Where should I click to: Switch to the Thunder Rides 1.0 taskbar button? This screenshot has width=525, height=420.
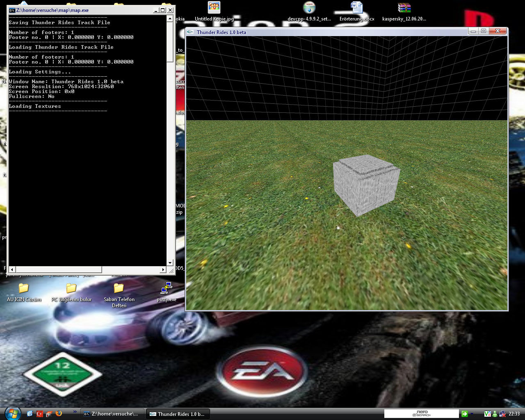(x=178, y=414)
